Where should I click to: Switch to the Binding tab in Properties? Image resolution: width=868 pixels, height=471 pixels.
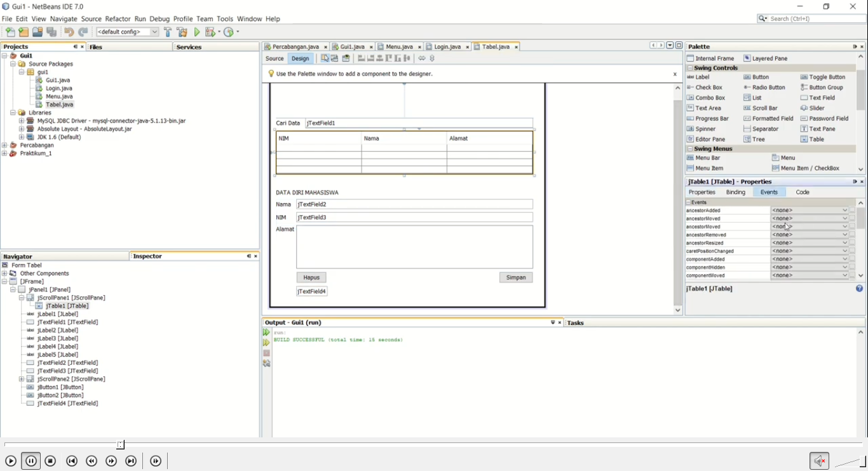pyautogui.click(x=735, y=192)
